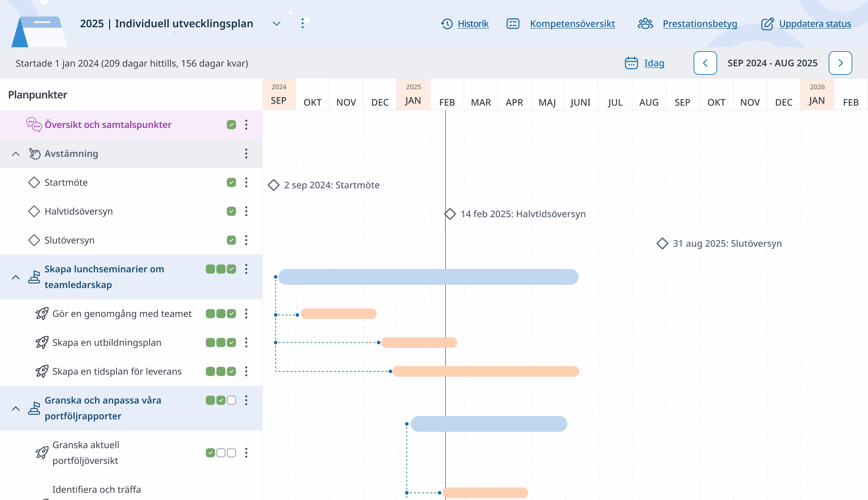Open the plan title dropdown chevron
Viewport: 868px width, 500px height.
277,24
